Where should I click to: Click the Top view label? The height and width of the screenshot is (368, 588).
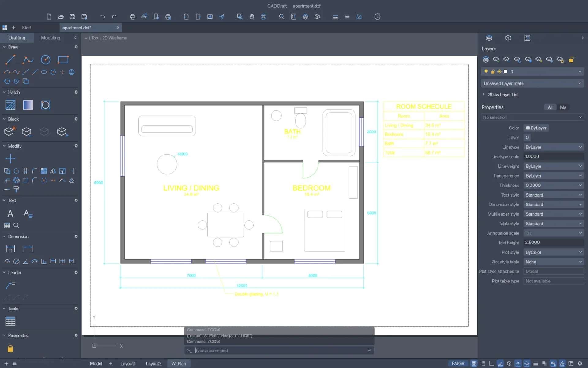coord(95,38)
